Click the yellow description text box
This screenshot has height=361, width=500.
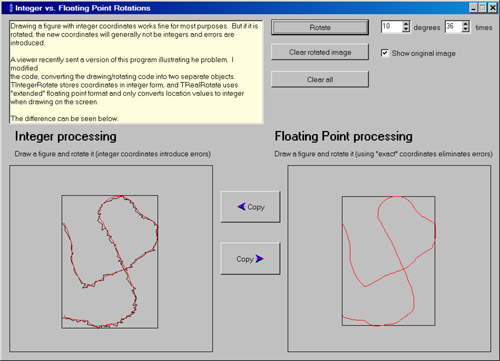[136, 72]
